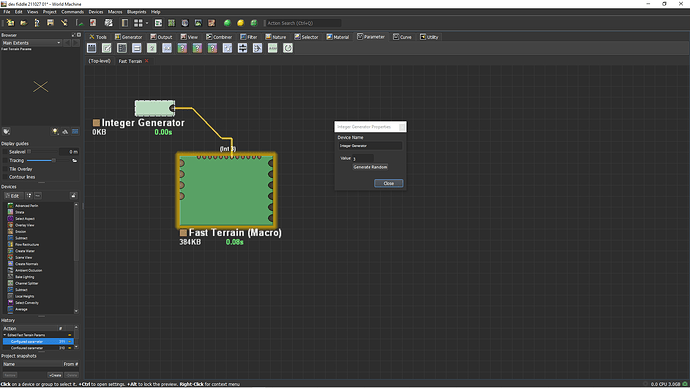
Task: Open the Macros menu
Action: (x=115, y=12)
